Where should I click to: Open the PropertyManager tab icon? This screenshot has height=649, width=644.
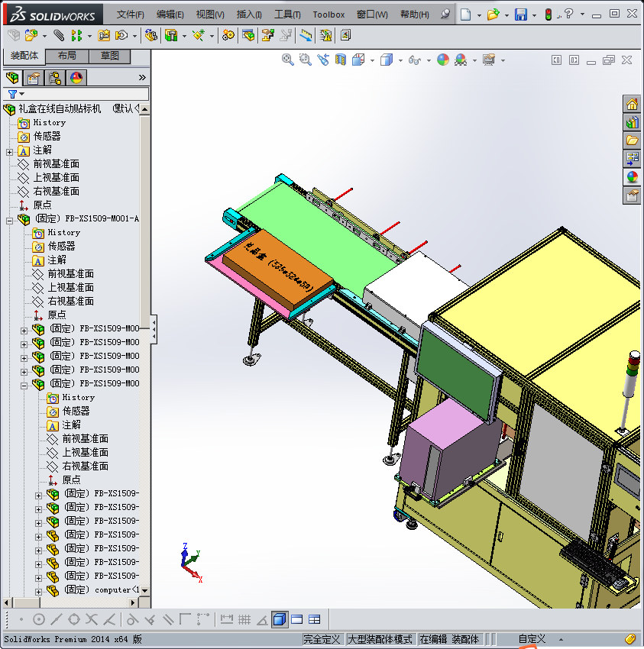coord(34,77)
